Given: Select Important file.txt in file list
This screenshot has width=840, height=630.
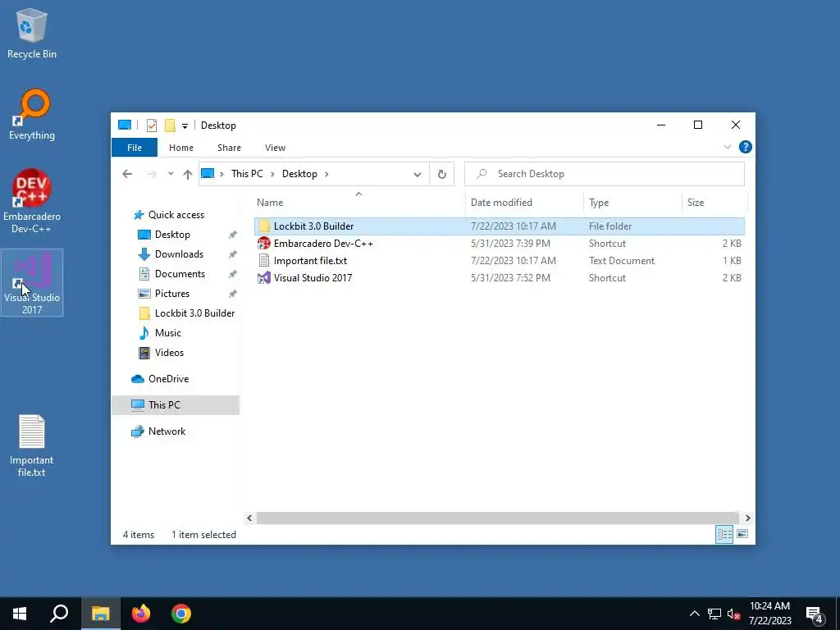Looking at the screenshot, I should tap(500, 260).
